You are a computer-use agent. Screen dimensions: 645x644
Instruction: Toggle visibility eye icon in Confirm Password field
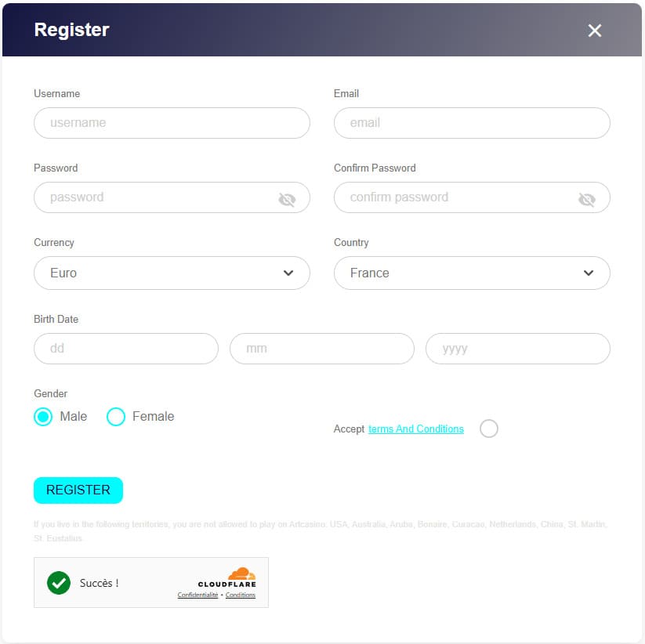[x=586, y=200]
